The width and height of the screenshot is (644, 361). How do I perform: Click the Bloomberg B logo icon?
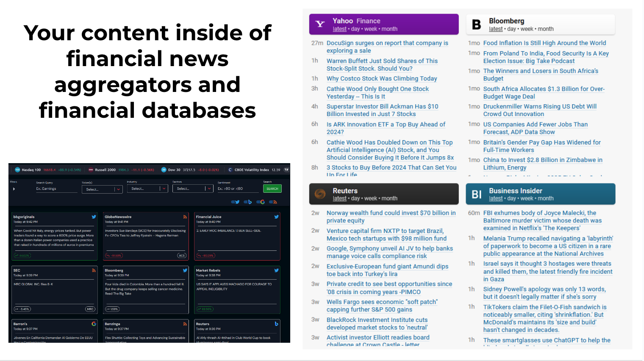(477, 25)
